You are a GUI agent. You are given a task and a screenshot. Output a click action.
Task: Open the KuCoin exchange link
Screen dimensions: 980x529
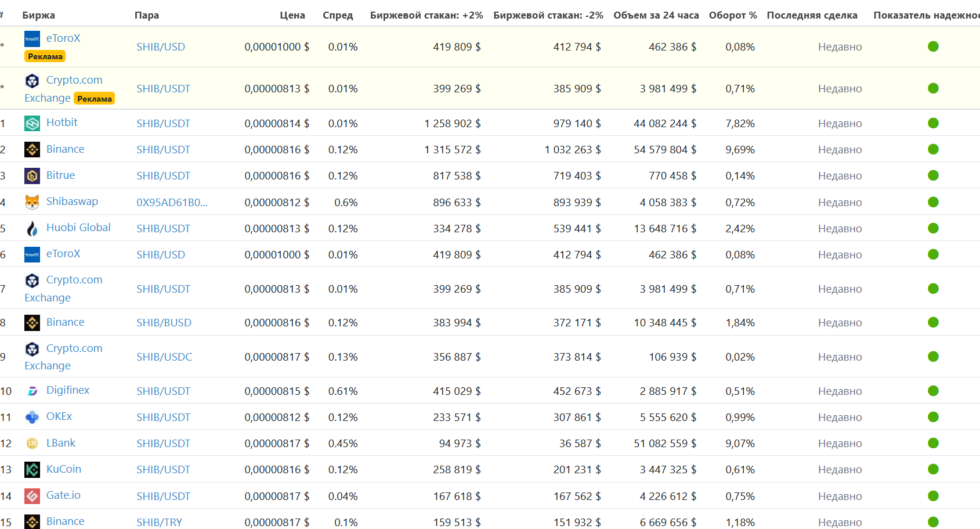click(64, 469)
